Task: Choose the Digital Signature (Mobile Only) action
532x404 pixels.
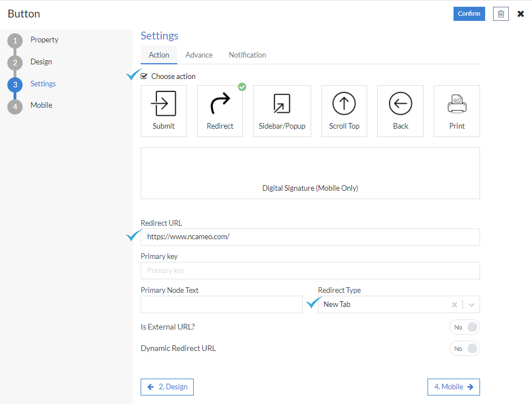Action: click(310, 173)
